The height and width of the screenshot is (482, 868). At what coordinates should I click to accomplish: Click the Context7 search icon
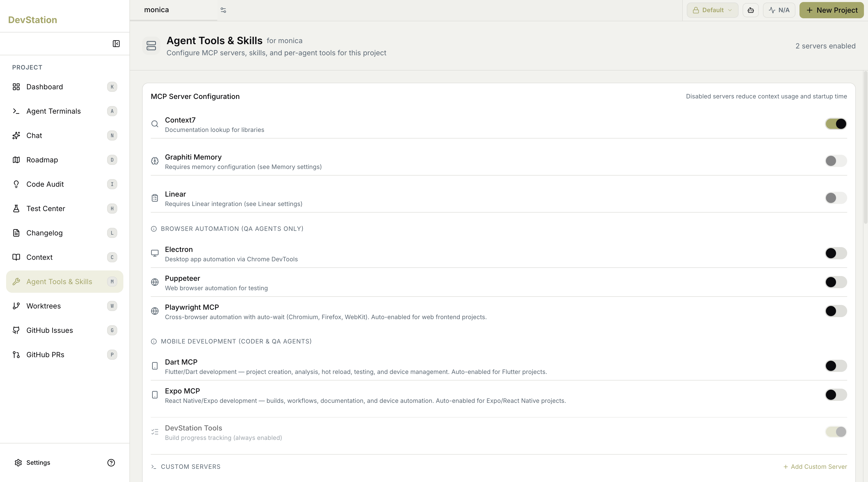pyautogui.click(x=155, y=124)
